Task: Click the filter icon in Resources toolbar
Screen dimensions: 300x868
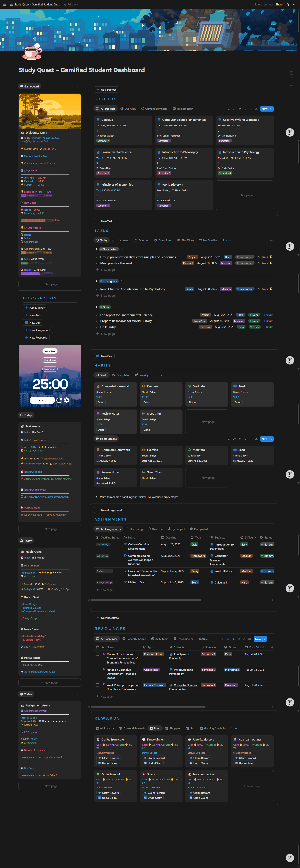Action: 222,639
